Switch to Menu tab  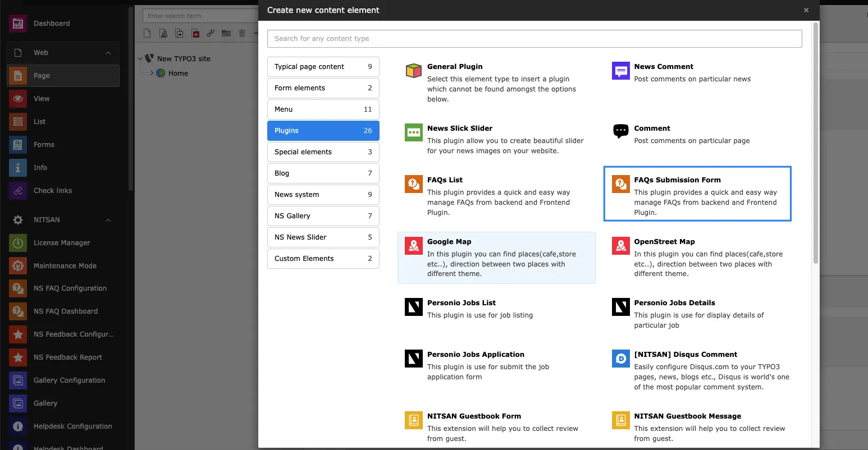pyautogui.click(x=323, y=109)
